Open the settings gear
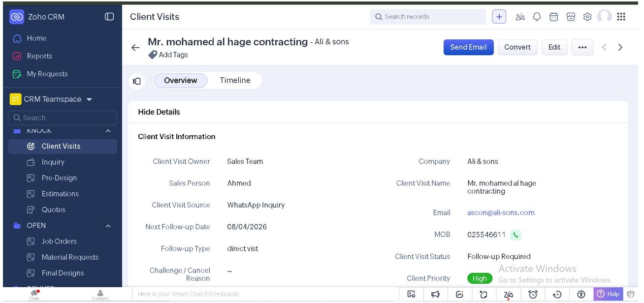The image size is (644, 303). tap(587, 17)
